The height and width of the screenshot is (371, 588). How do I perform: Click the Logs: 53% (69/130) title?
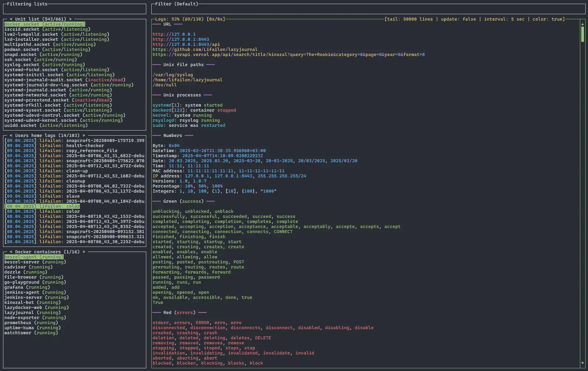[180, 19]
